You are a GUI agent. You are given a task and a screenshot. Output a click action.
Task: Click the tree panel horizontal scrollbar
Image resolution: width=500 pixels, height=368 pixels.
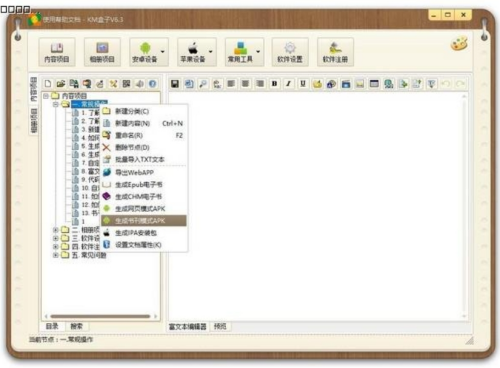[100, 316]
